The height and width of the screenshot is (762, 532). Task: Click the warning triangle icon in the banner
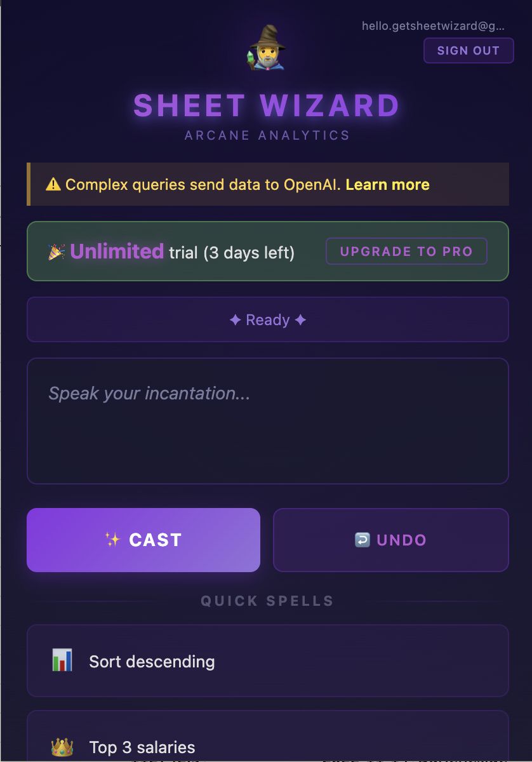coord(53,185)
